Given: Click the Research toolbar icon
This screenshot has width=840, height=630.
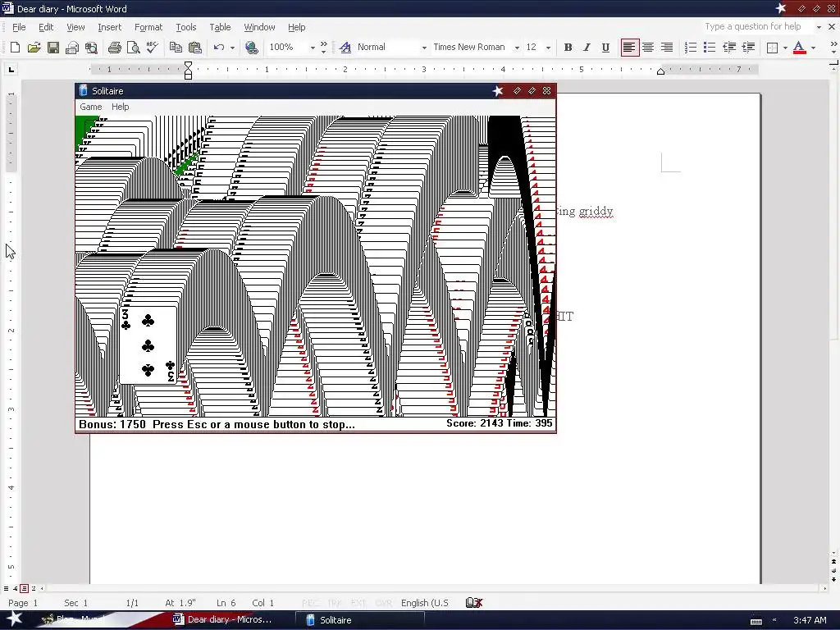Looking at the screenshot, I should point(92,47).
